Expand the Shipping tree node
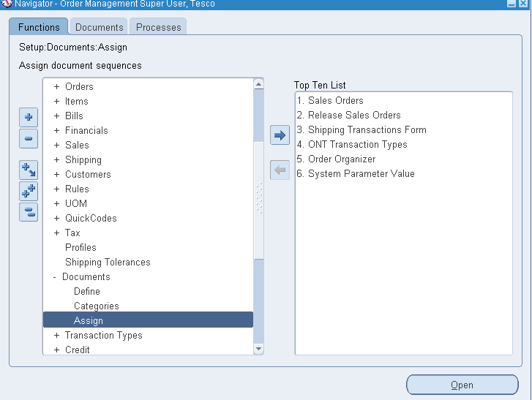The image size is (532, 400). [x=56, y=160]
